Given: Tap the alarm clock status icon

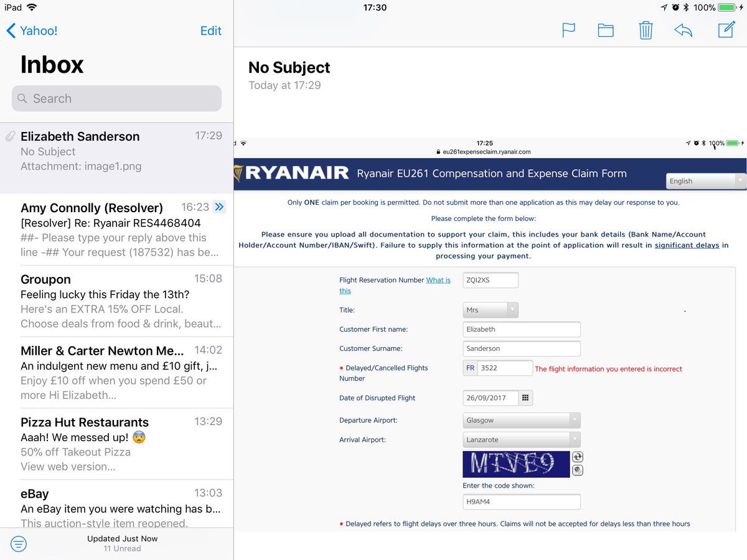Looking at the screenshot, I should pos(675,7).
